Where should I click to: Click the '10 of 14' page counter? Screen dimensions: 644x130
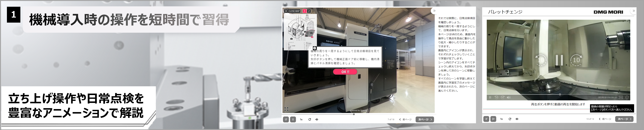pyautogui.click(x=590, y=119)
